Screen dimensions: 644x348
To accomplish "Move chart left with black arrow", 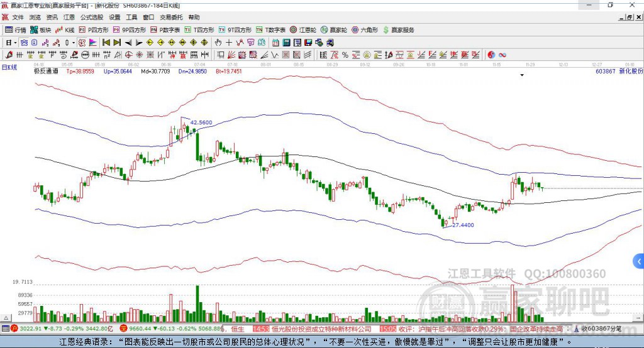I will pos(128,43).
